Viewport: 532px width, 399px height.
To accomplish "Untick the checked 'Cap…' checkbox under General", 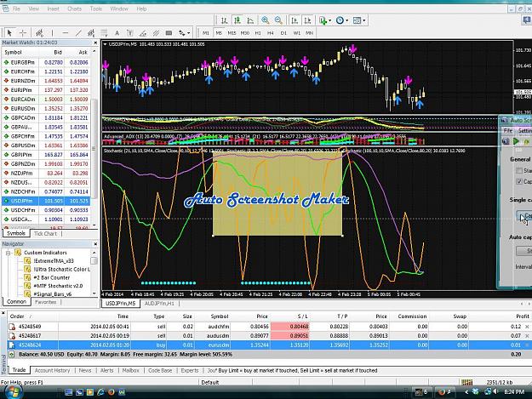I will coord(518,181).
